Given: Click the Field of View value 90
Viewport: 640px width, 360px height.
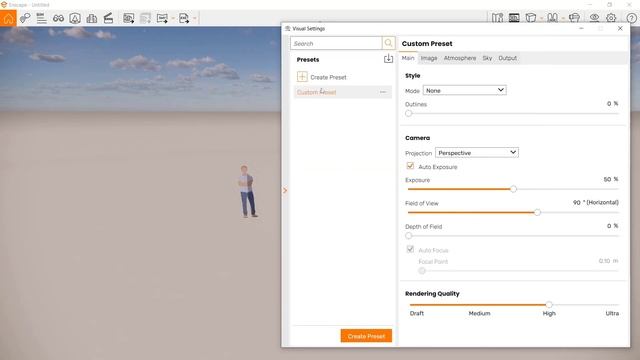Looking at the screenshot, I should click(576, 202).
